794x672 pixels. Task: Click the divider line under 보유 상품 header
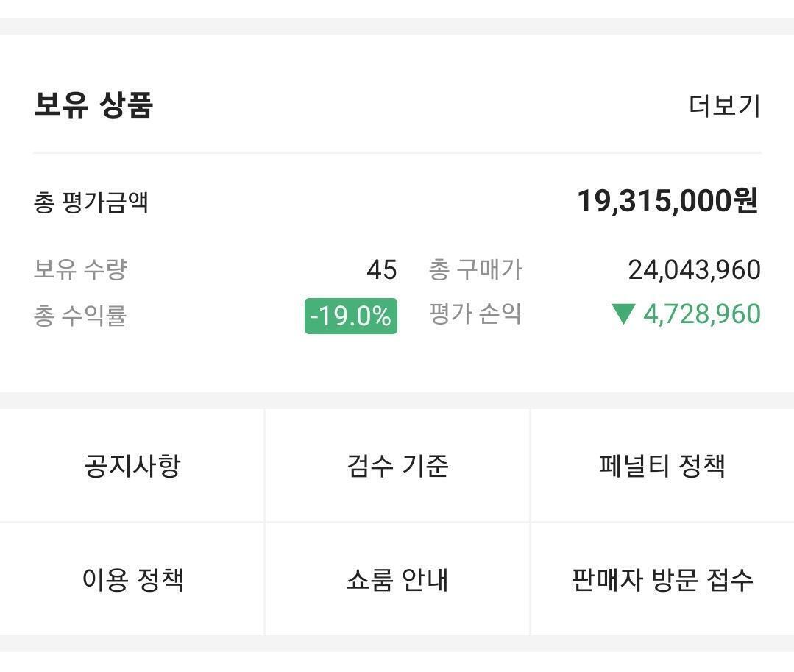tap(397, 153)
